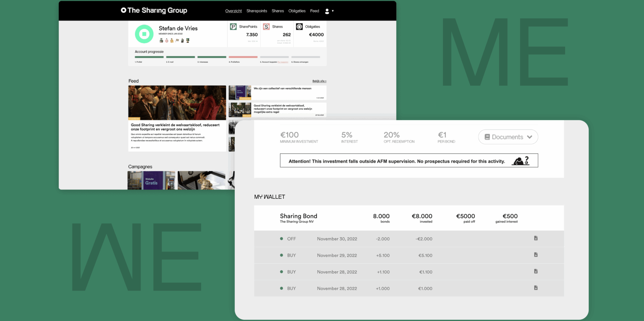The height and width of the screenshot is (321, 644).
Task: Click The Sharing Group logo
Action: coord(154,10)
